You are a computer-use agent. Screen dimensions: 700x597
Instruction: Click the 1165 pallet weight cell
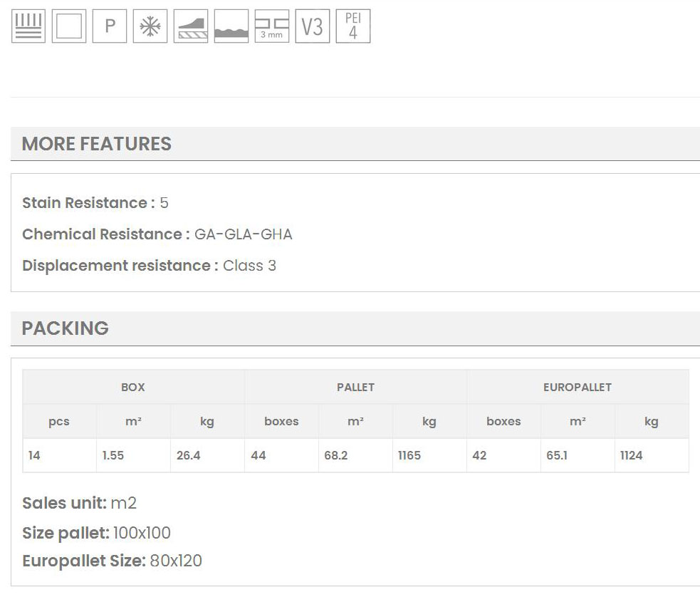(409, 455)
